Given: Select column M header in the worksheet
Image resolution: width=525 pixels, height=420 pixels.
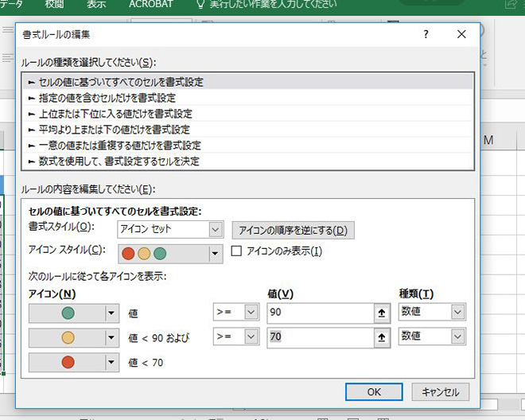Looking at the screenshot, I should point(488,140).
